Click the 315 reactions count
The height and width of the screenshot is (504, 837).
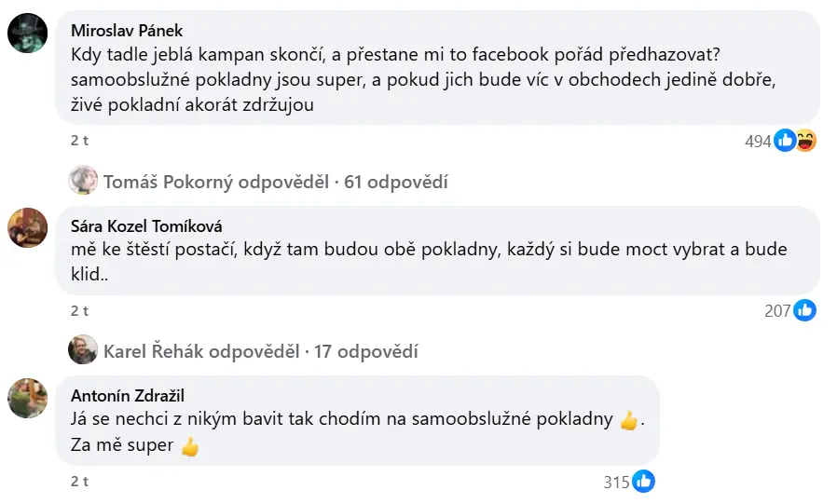(x=617, y=483)
